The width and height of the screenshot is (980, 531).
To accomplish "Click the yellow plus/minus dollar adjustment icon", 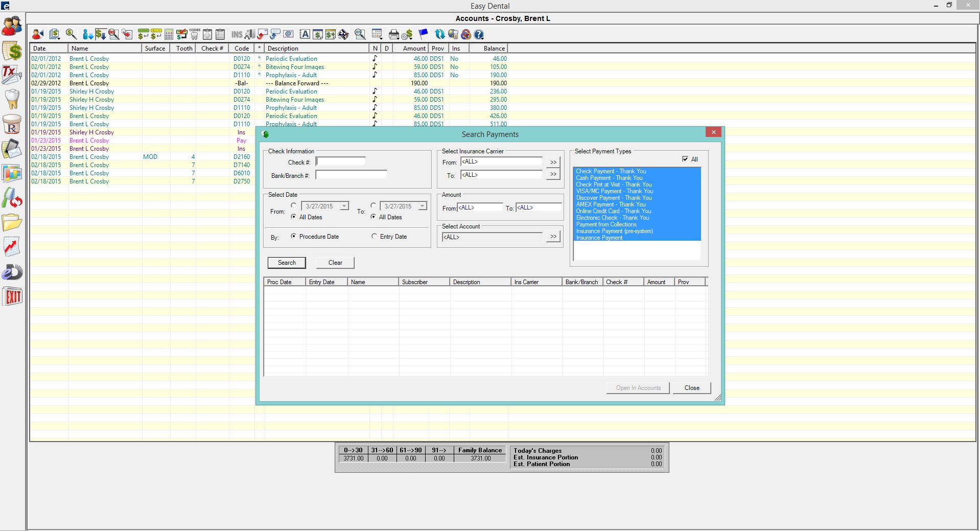I will coord(156,34).
